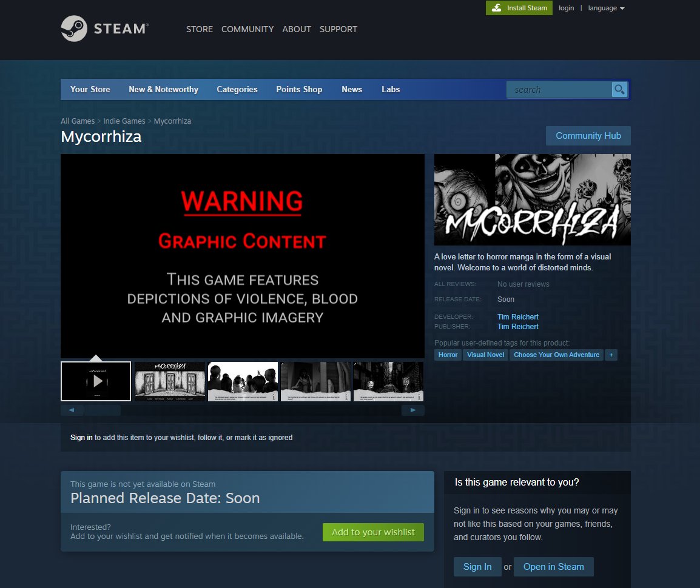This screenshot has height=588, width=700.
Task: Open the language dropdown
Action: [606, 8]
